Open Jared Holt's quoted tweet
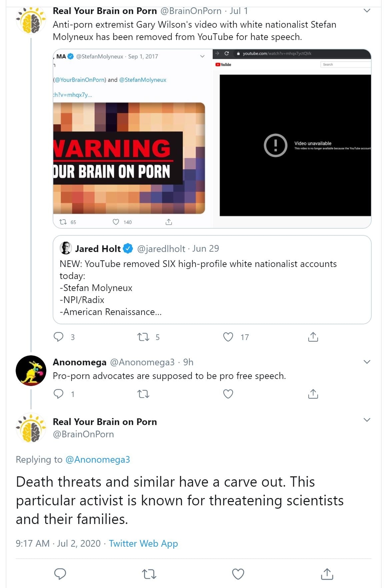Image resolution: width=386 pixels, height=588 pixels. (212, 280)
